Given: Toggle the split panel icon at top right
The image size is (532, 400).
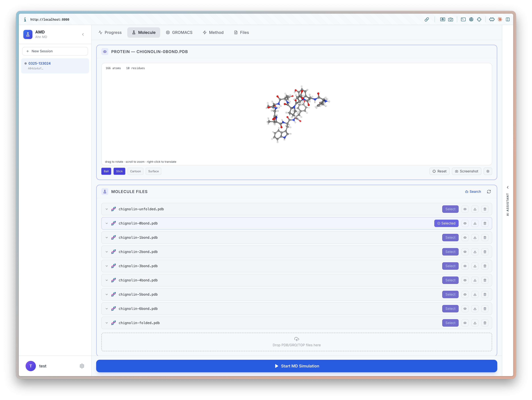Looking at the screenshot, I should point(508,19).
